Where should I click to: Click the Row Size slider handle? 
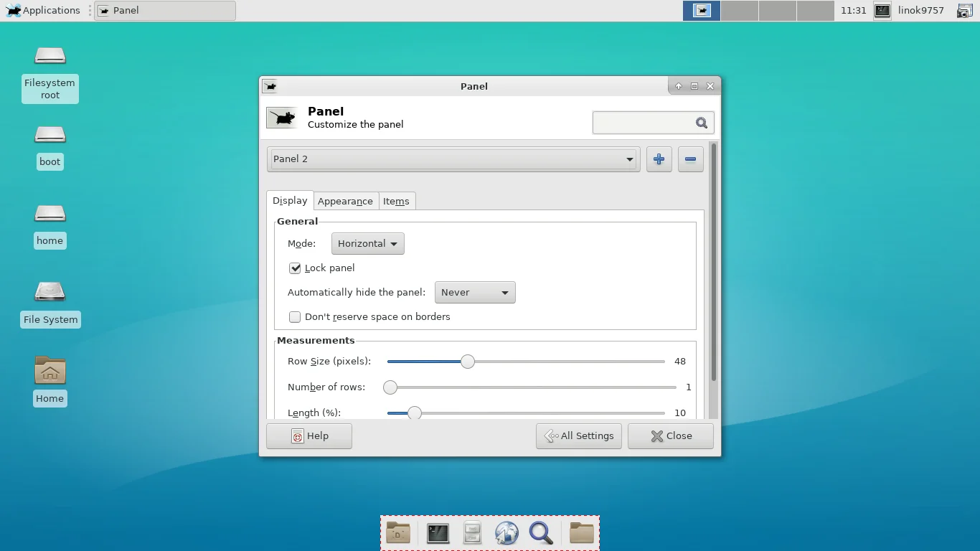click(468, 362)
